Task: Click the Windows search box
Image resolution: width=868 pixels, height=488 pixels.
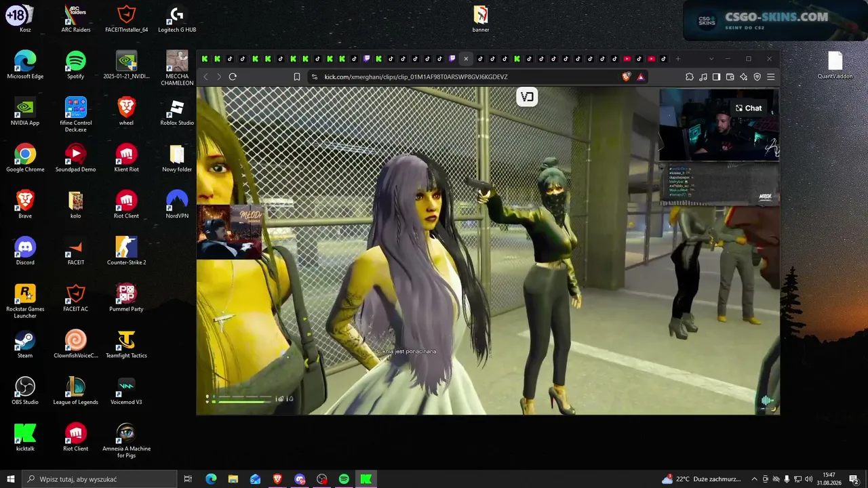Action: [100, 479]
